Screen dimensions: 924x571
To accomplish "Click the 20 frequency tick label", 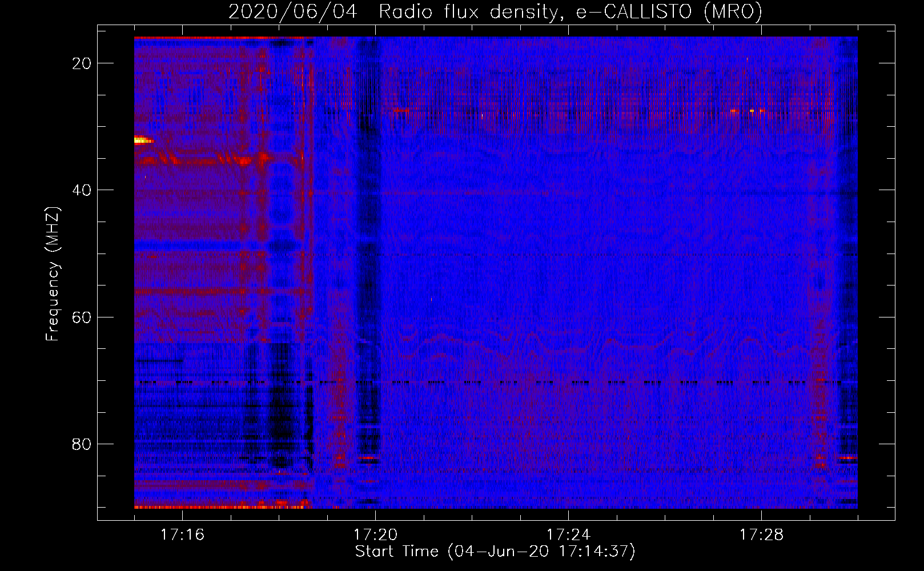I will click(82, 63).
